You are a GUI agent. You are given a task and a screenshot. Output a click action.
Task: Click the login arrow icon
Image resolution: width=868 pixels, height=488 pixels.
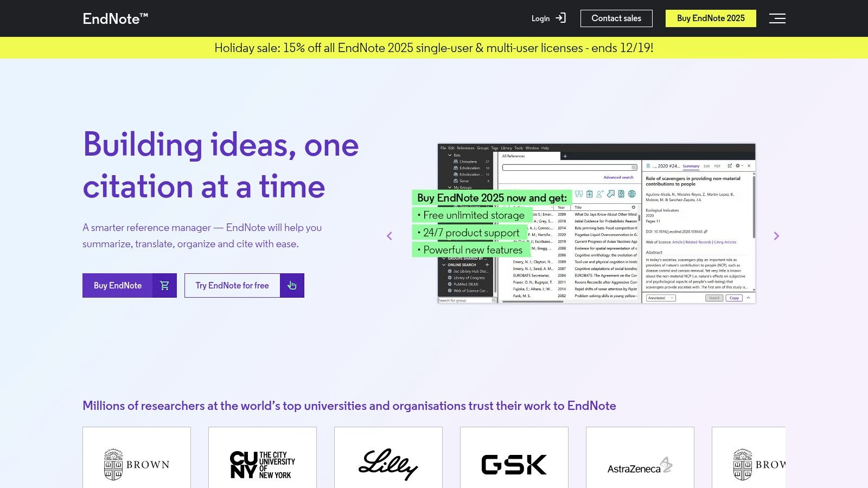coord(560,18)
